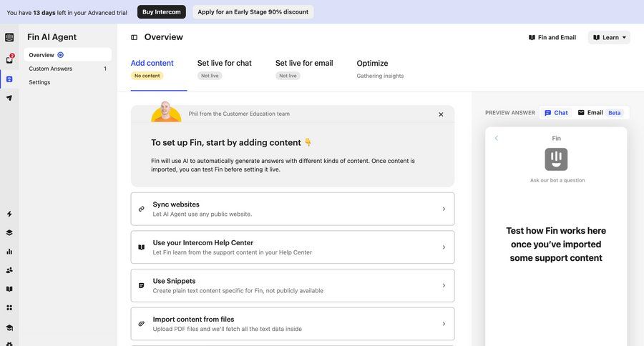Click Gathering insights status text

[380, 76]
